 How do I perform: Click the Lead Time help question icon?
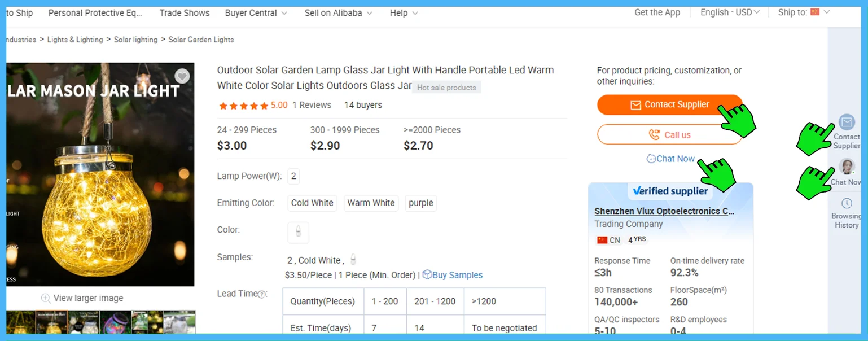click(262, 294)
